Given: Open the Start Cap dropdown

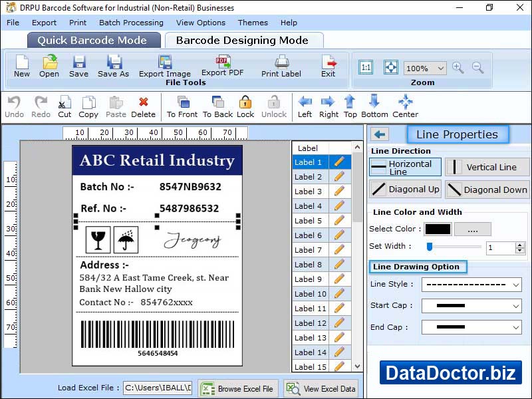Looking at the screenshot, I should tap(516, 306).
